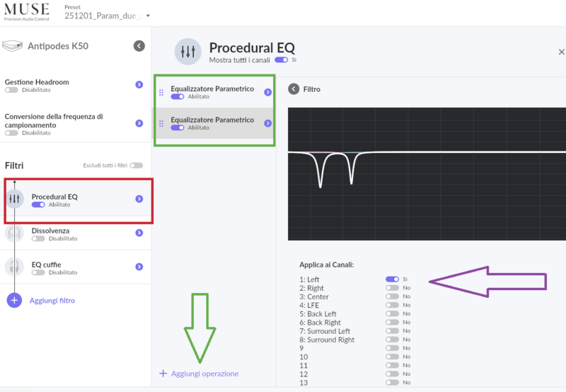Collapse the sidebar using the back arrow icon
Screen dimensions: 566x392
[139, 46]
